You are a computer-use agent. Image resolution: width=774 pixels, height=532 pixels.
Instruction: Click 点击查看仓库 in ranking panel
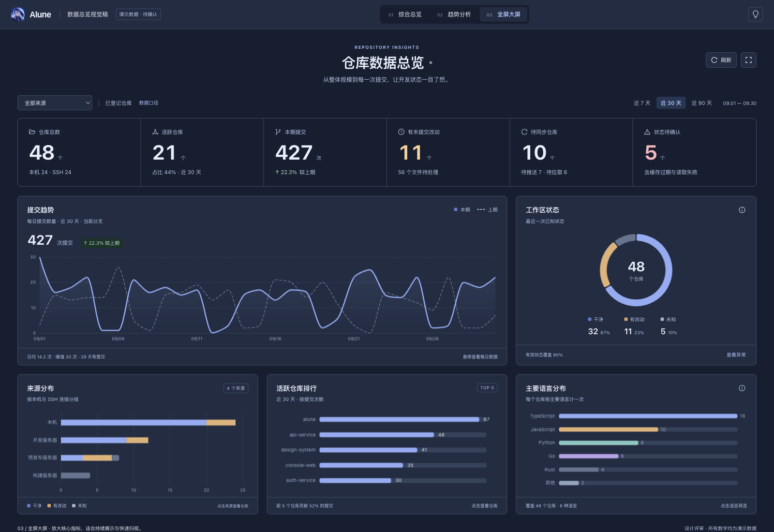click(x=484, y=506)
